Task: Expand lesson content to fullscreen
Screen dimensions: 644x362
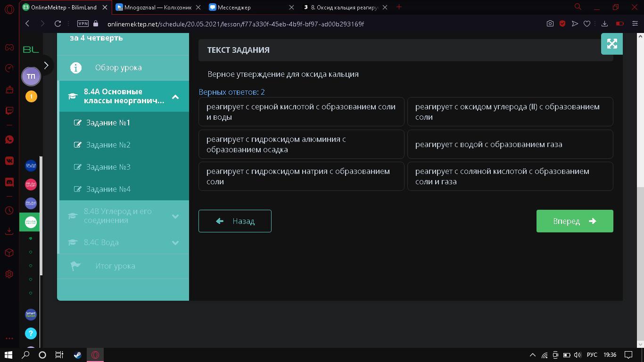Action: click(612, 44)
